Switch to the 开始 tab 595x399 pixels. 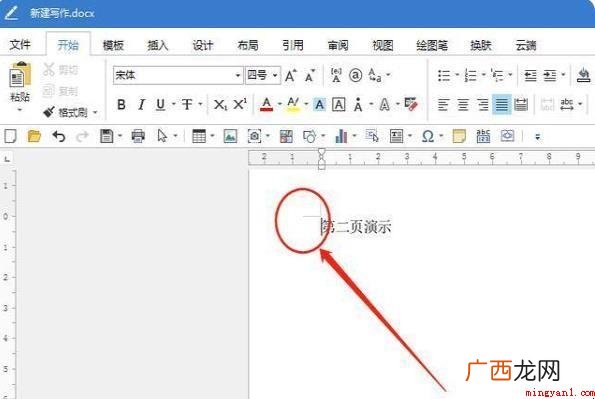(68, 45)
